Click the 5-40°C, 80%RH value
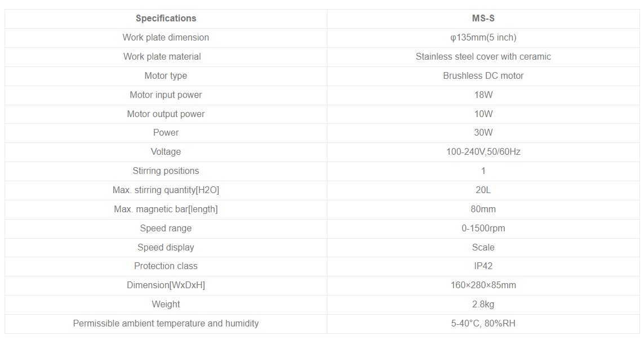The height and width of the screenshot is (340, 644). (x=483, y=324)
